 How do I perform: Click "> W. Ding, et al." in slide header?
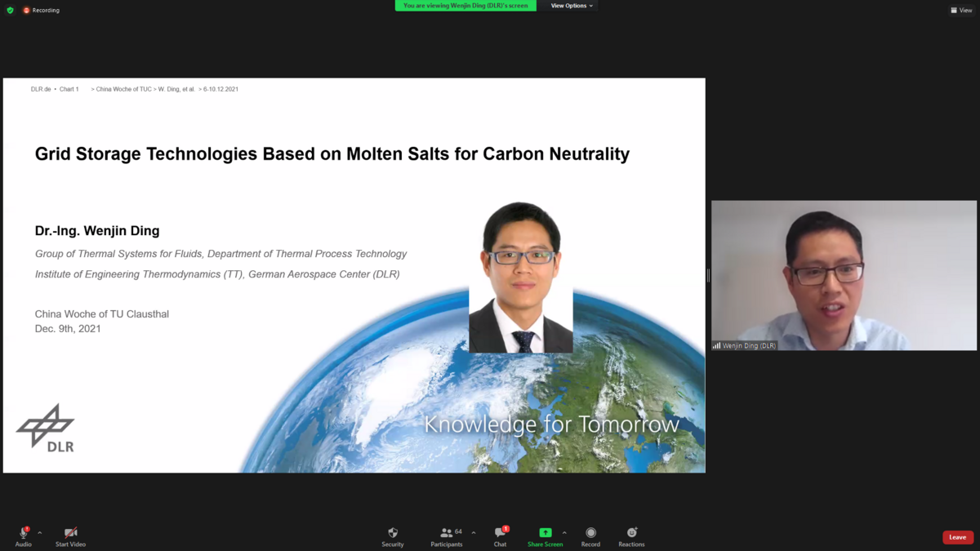click(x=175, y=89)
